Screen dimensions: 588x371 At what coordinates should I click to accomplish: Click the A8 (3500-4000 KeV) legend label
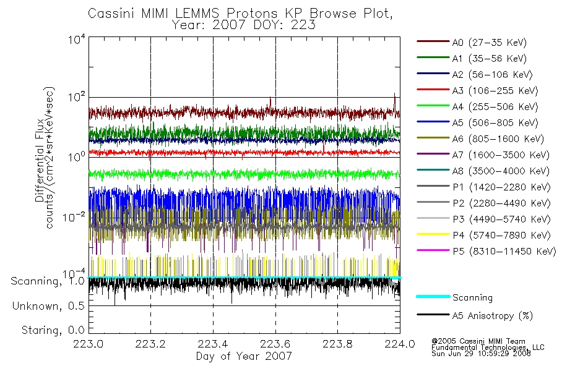(x=501, y=172)
